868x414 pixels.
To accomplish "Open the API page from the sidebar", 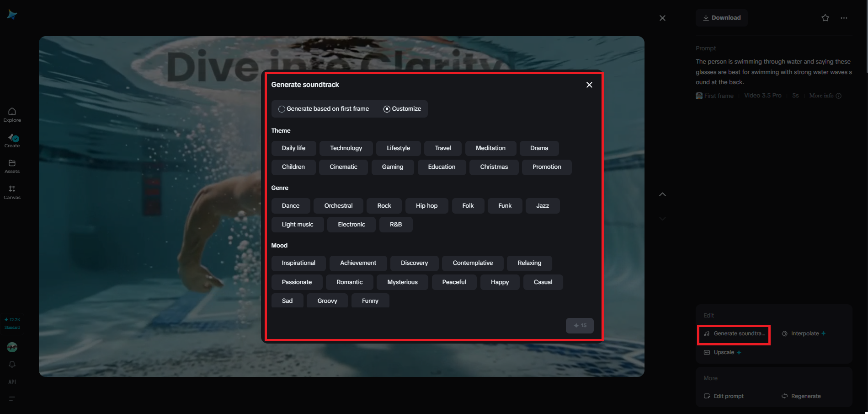I will (x=12, y=381).
